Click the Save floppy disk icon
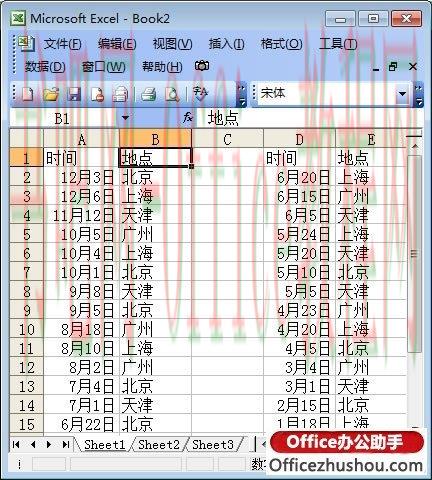Viewport: 432px width, 480px height. (74, 94)
